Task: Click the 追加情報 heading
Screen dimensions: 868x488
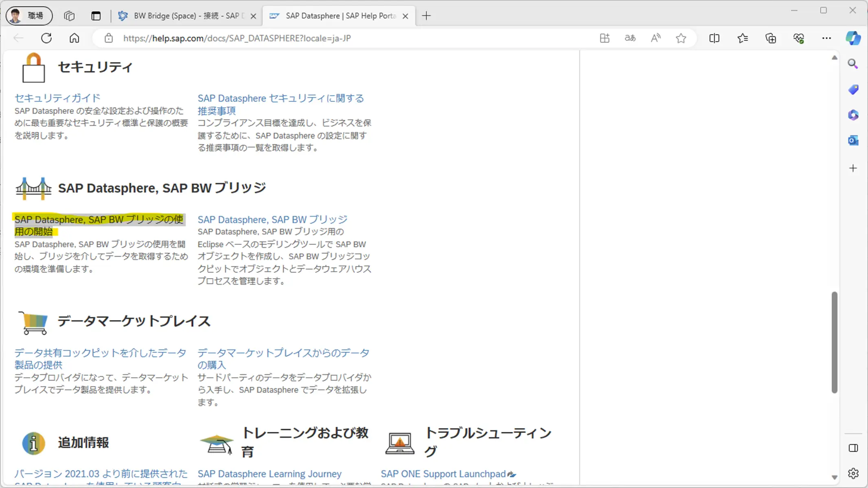Action: pos(83,442)
